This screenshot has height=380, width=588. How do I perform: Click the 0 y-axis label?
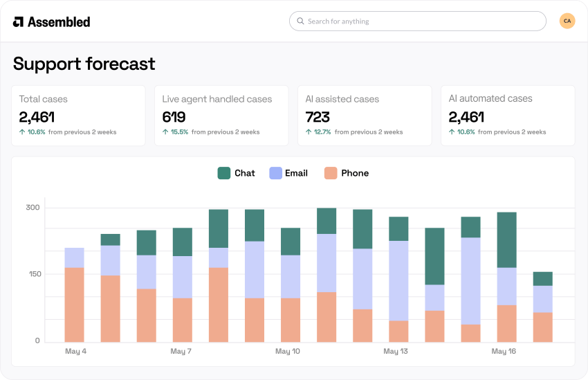click(x=37, y=341)
